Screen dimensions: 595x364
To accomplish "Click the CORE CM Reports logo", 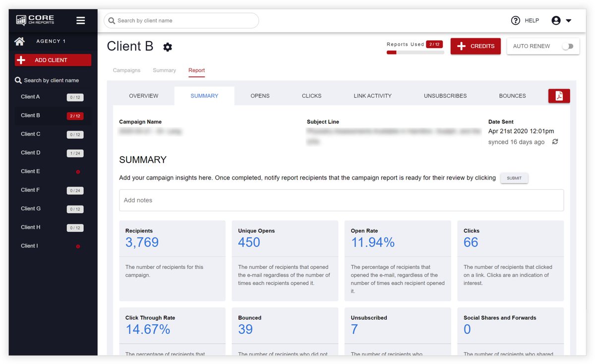I will tap(35, 20).
